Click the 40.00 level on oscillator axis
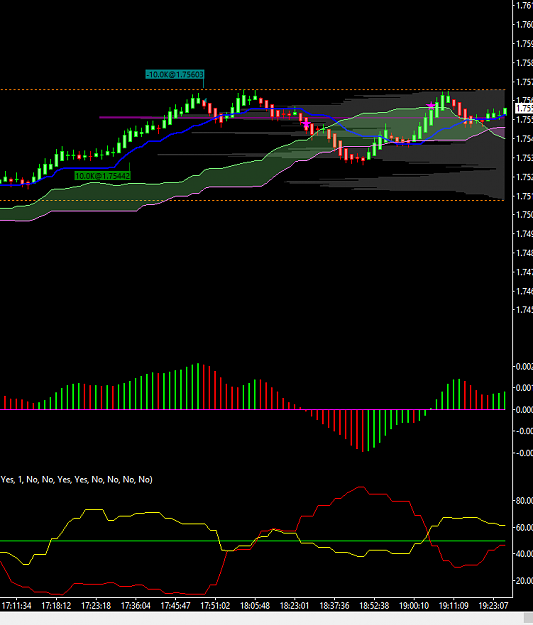The image size is (533, 625). [524, 554]
